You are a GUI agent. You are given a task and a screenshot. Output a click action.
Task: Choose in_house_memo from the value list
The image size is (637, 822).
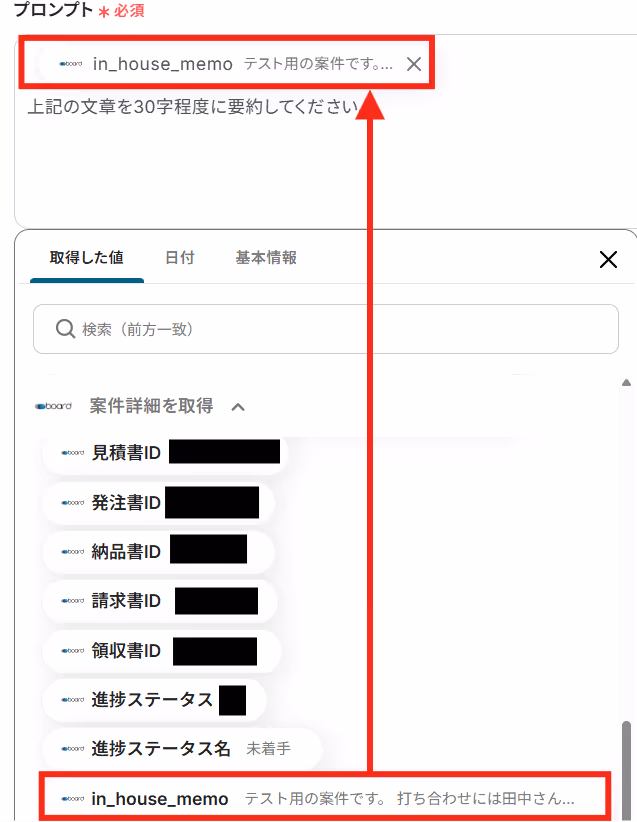(325, 798)
